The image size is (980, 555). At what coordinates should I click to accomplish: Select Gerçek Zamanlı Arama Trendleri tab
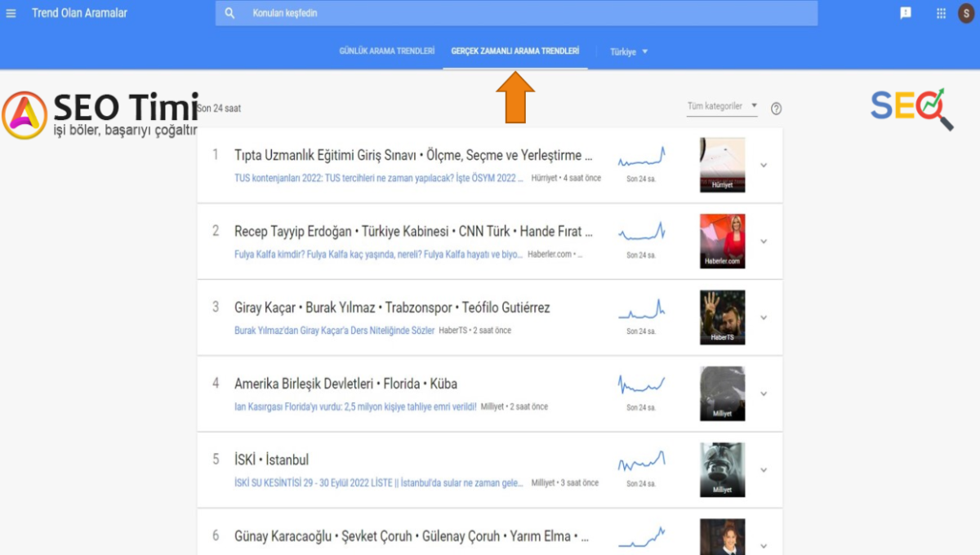(515, 51)
